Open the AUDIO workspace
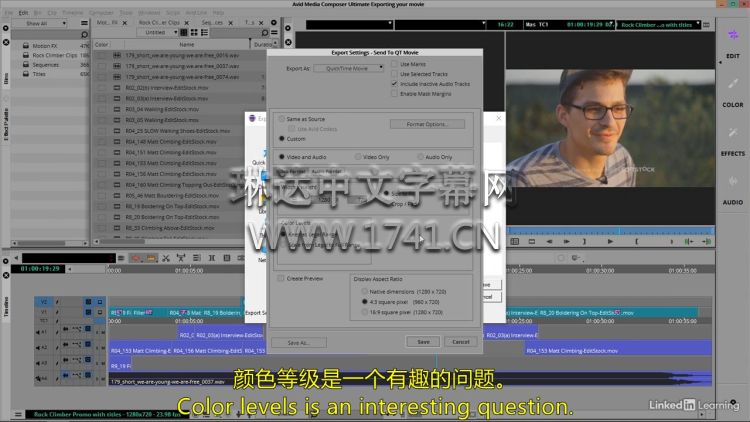Viewport: 750px width, 422px height. pos(732,202)
